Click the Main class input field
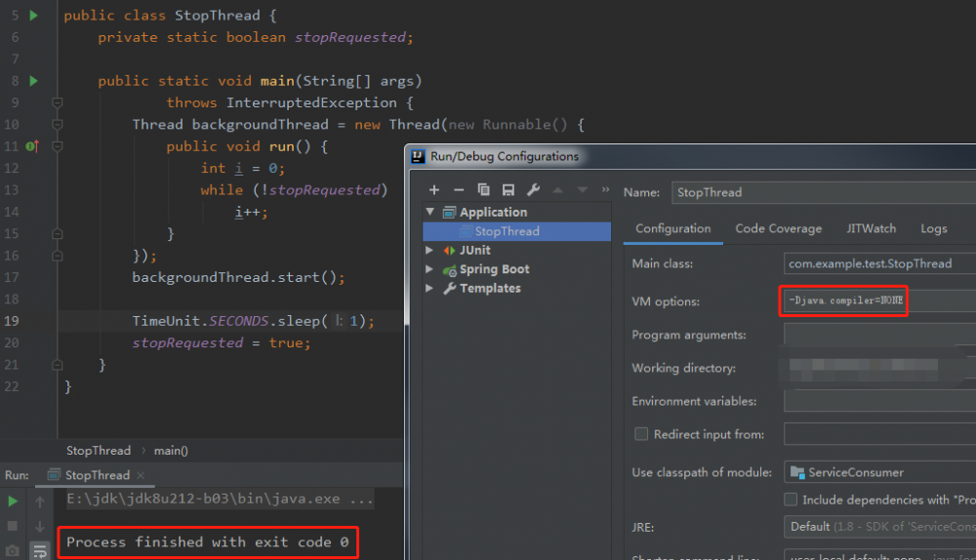 point(879,263)
